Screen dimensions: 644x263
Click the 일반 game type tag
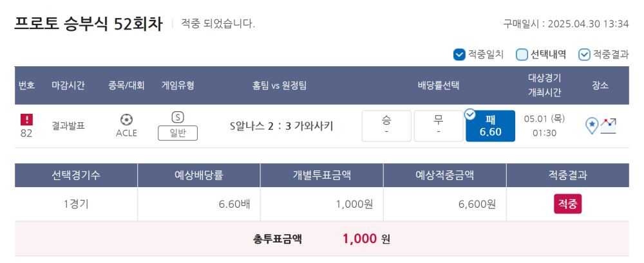(178, 133)
